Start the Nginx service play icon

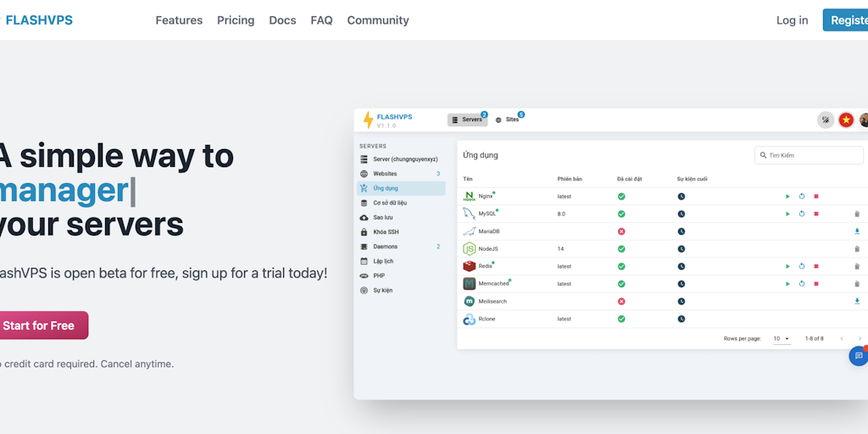tap(787, 197)
